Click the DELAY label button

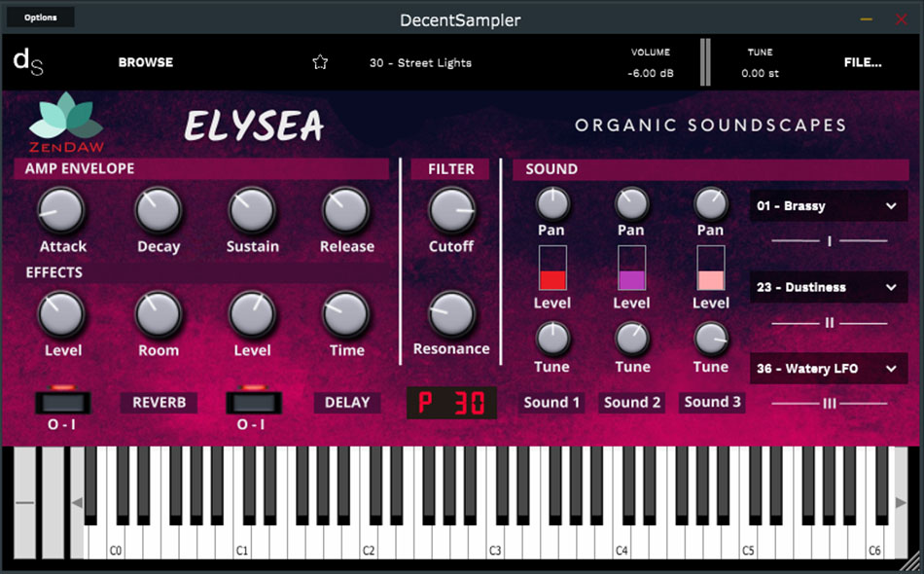coord(347,403)
